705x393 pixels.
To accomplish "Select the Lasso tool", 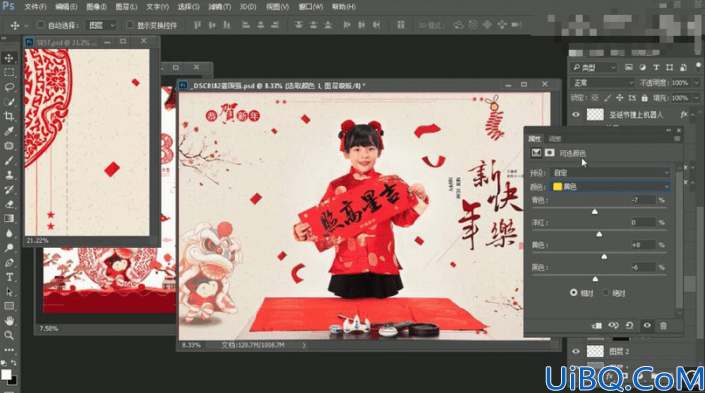I will 9,87.
